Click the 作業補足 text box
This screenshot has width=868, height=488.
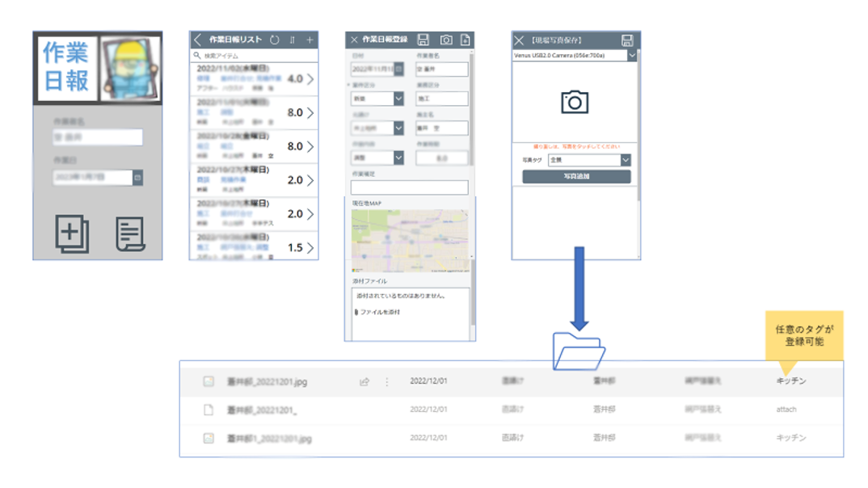pos(409,187)
